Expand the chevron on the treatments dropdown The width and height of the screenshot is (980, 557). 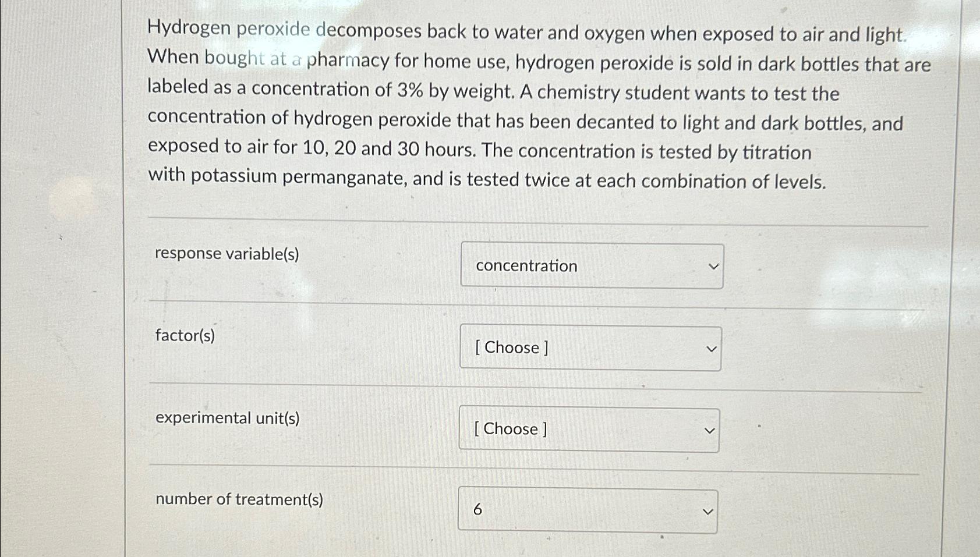pos(707,512)
